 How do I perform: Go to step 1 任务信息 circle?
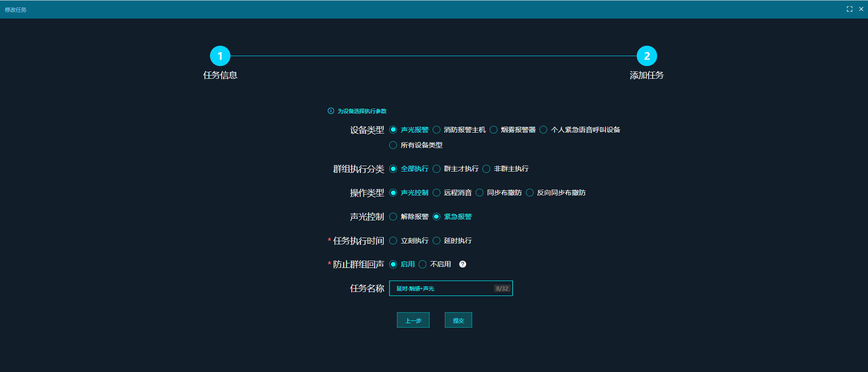tap(220, 56)
